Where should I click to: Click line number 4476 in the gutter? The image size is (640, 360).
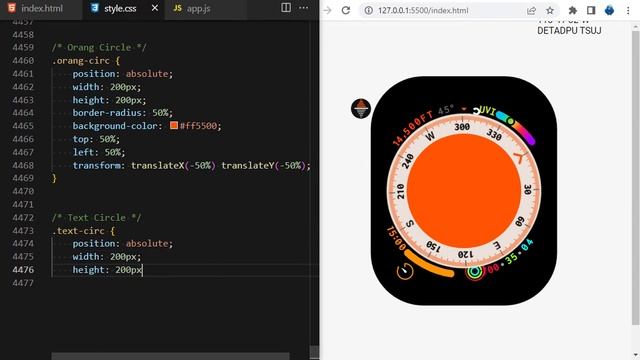pyautogui.click(x=23, y=270)
